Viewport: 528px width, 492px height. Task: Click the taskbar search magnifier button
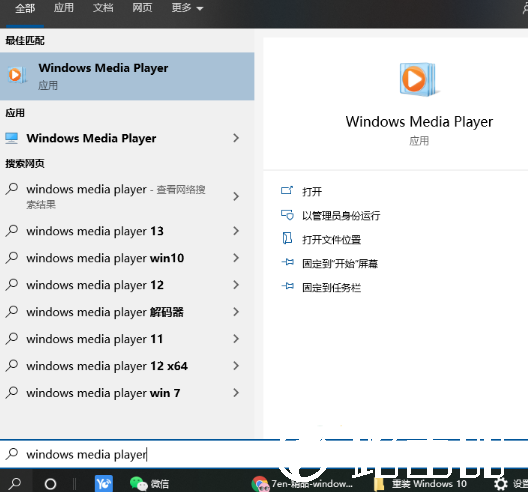click(15, 484)
